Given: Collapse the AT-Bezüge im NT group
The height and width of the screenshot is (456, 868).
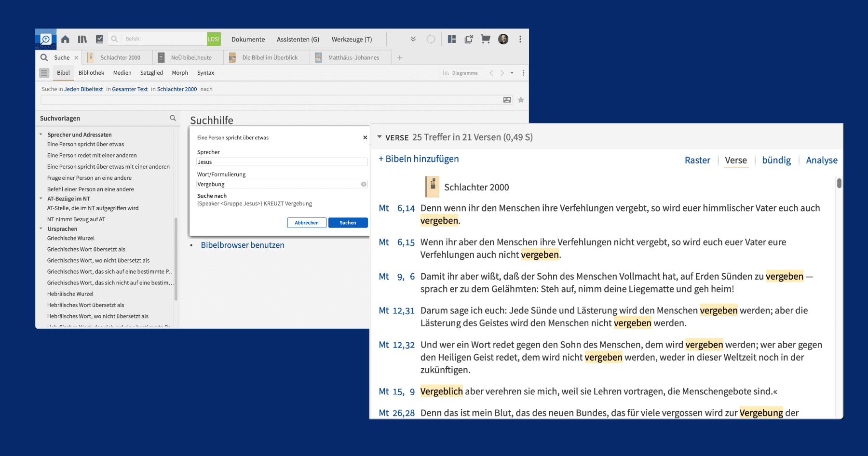Looking at the screenshot, I should (x=41, y=199).
